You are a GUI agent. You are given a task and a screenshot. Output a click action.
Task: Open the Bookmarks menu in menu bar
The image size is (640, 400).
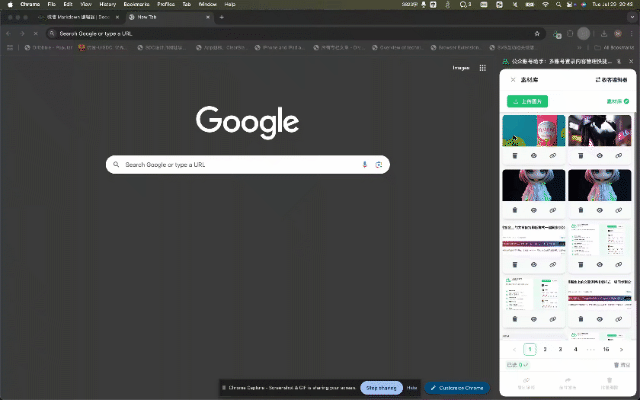(136, 4)
